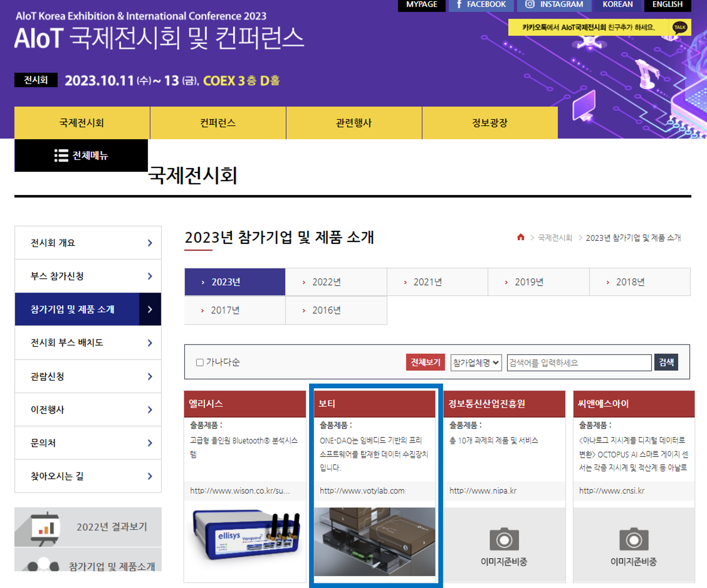Open the 참가업체명 search-type dropdown
Screen dimensions: 707x588
[x=476, y=362]
